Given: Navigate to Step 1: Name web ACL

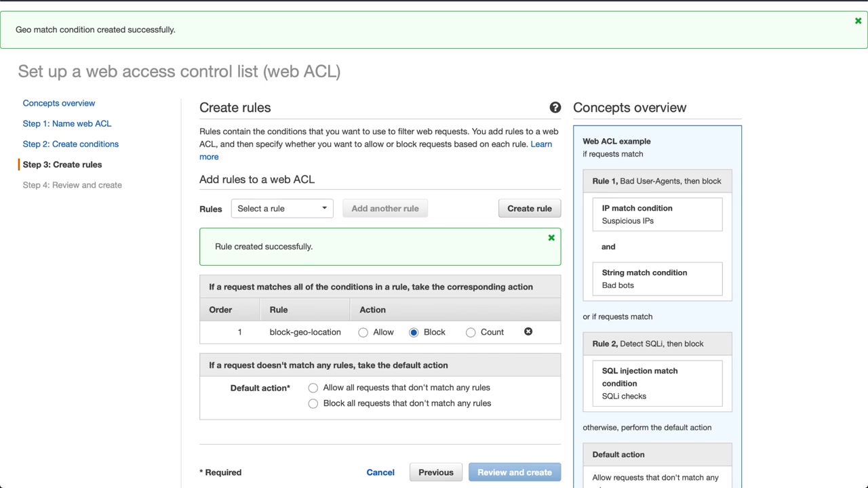Looking at the screenshot, I should 67,123.
